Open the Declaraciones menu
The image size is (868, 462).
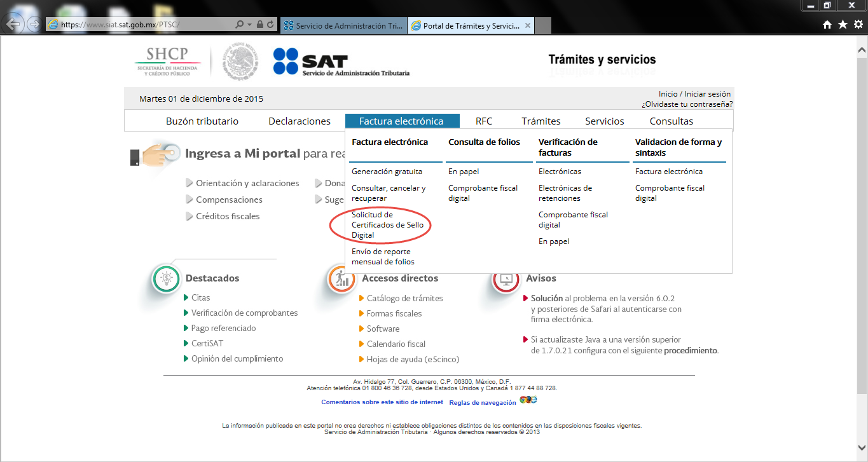click(300, 121)
